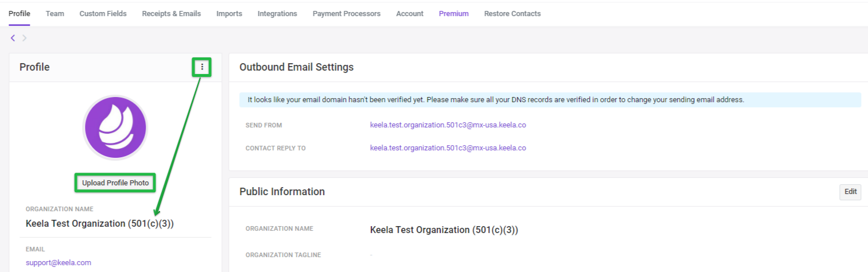The width and height of the screenshot is (868, 272).
Task: Click the DNS not verified notice text
Action: [496, 100]
